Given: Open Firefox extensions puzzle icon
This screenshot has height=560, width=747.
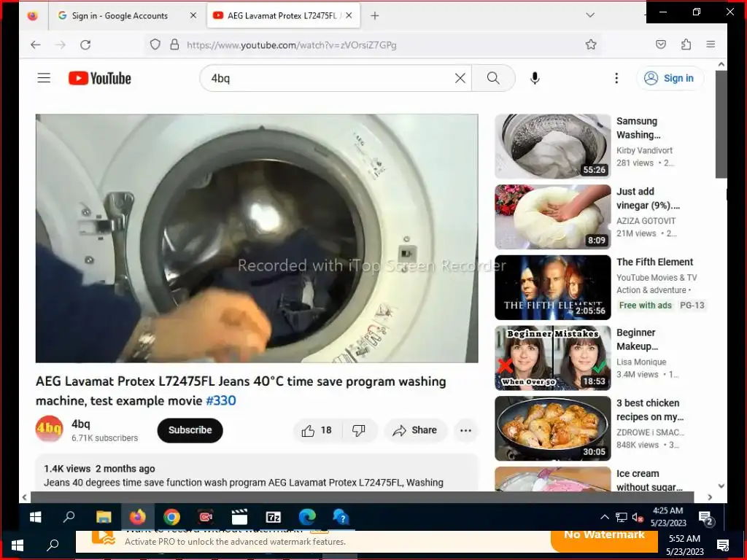Looking at the screenshot, I should click(686, 44).
